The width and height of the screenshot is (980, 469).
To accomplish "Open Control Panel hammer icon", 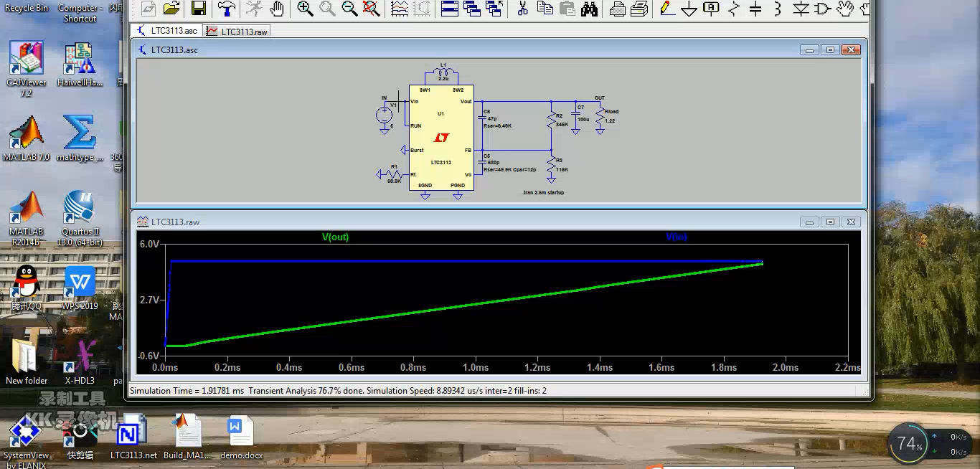I will 227,9.
